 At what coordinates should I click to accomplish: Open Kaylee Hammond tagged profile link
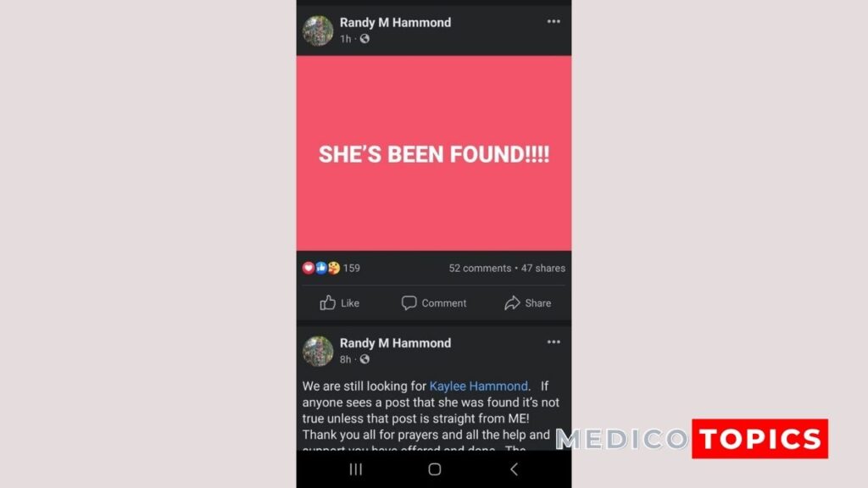coord(478,385)
